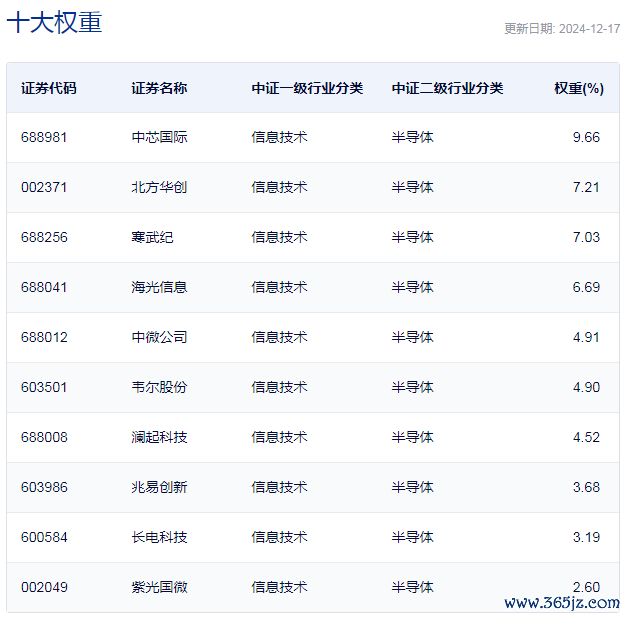Viewport: 627px width, 618px height.
Task: Click 半导体 in the 海光信息 row
Action: [412, 287]
